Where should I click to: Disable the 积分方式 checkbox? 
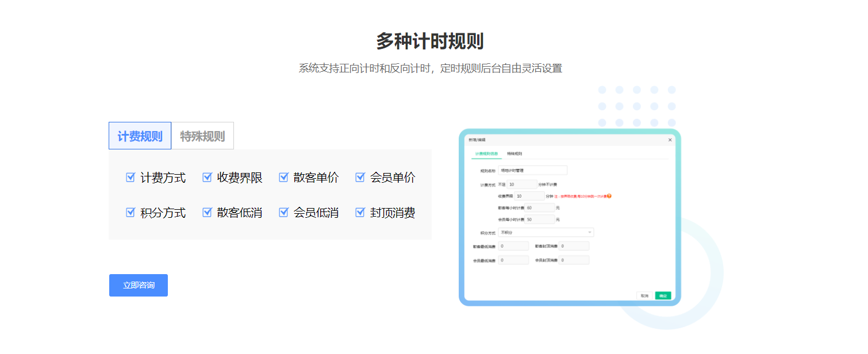[x=130, y=212]
